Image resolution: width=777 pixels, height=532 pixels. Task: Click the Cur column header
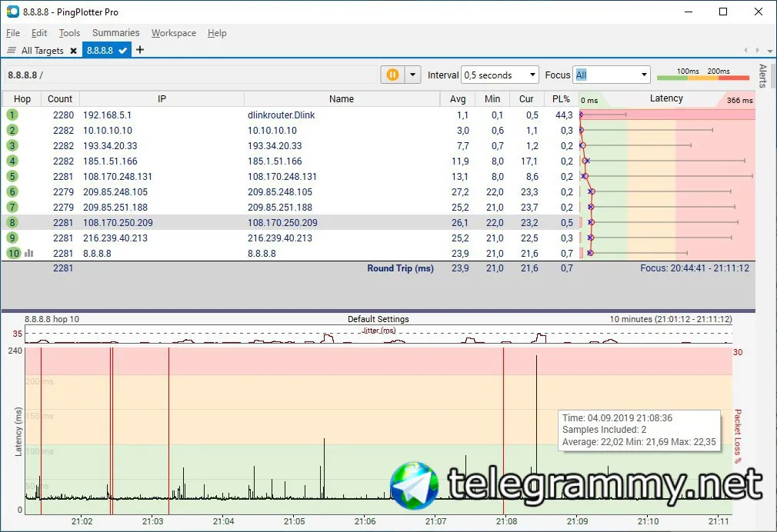coord(526,98)
